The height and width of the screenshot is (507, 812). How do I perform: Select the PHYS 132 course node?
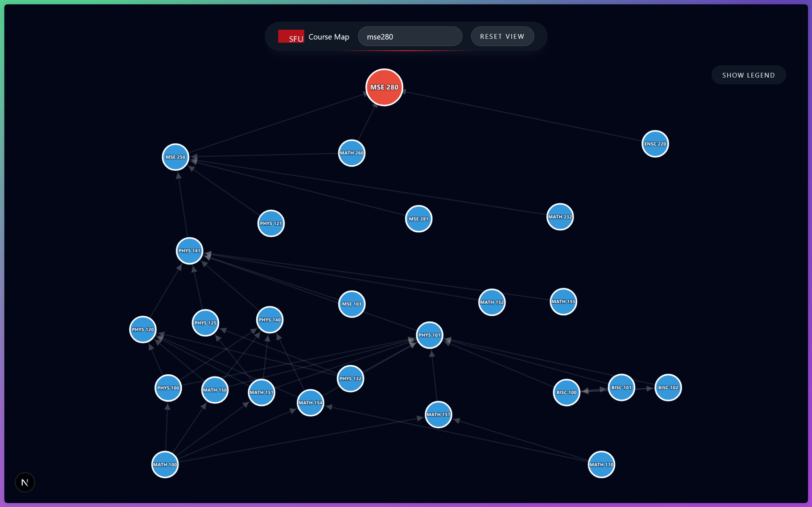[x=350, y=379]
